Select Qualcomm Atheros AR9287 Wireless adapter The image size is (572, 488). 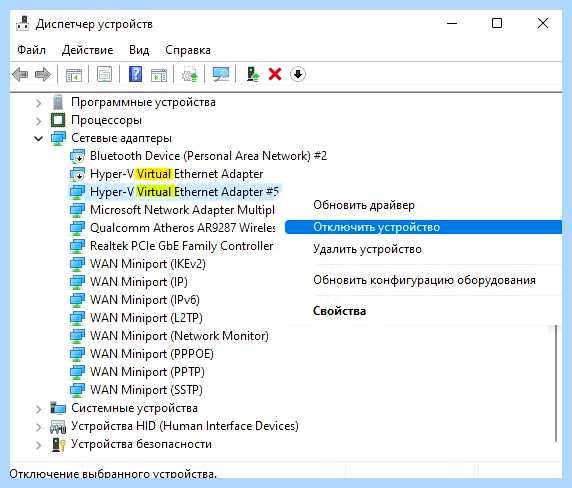click(x=182, y=228)
